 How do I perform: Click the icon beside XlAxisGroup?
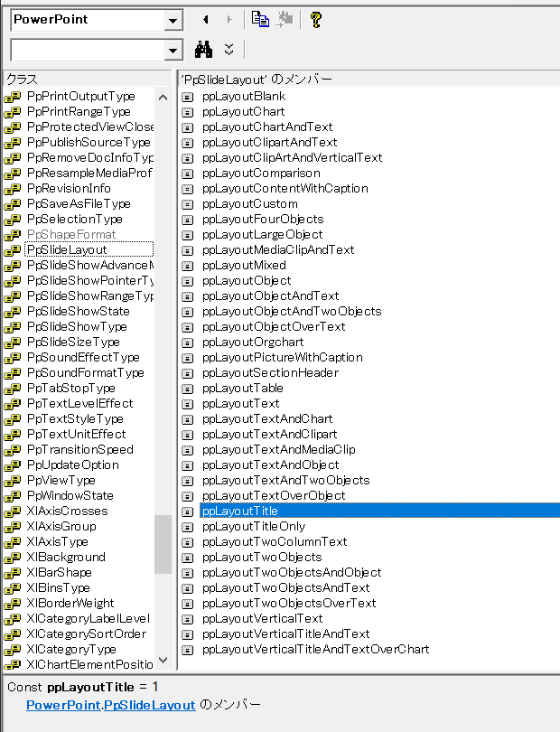click(x=13, y=528)
